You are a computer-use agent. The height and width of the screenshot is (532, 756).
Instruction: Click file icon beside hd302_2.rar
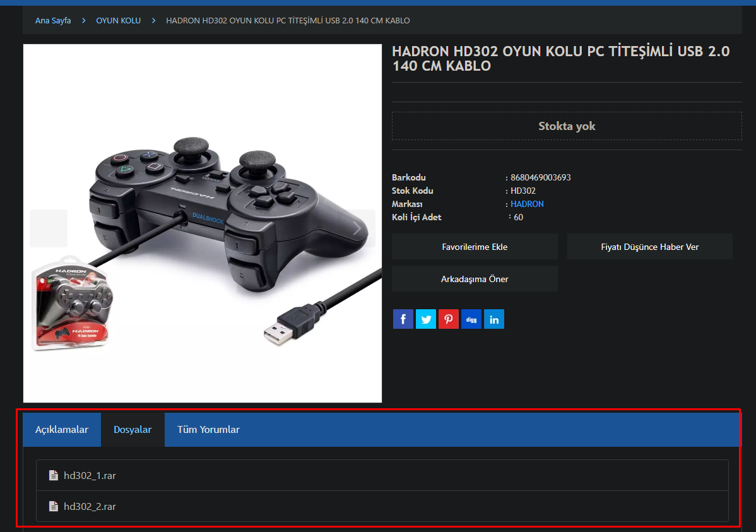click(54, 506)
